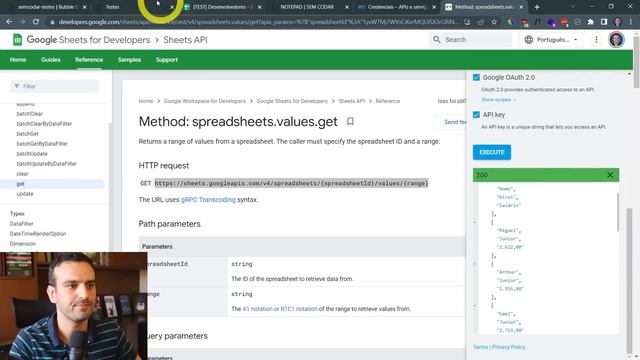The height and width of the screenshot is (360, 640).
Task: Click the EXECUTE button
Action: [x=492, y=152]
